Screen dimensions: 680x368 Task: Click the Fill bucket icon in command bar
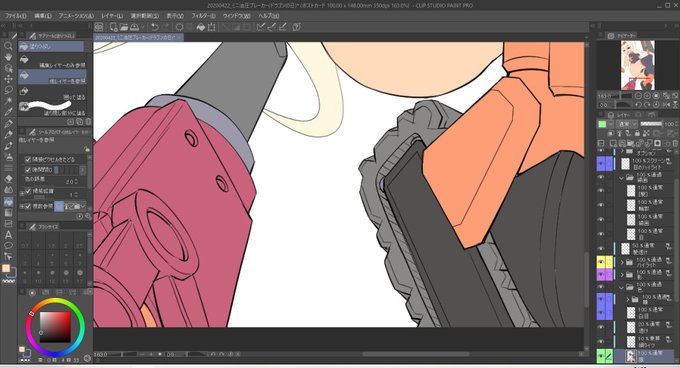click(x=200, y=27)
